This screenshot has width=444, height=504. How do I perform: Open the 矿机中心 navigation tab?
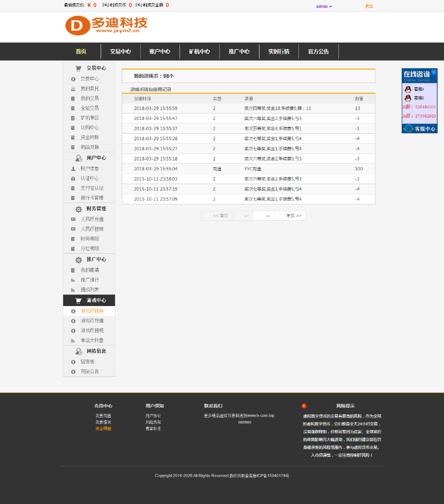point(199,51)
